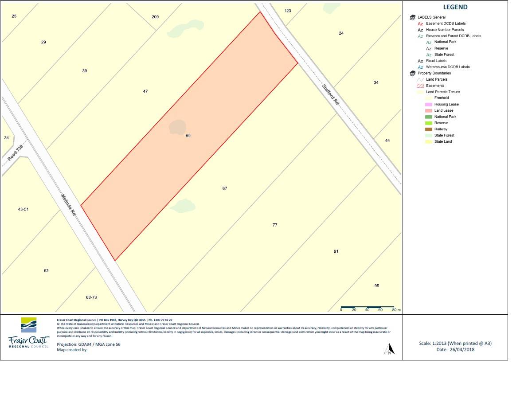Screen dimensions: 532x399
Task: Click the map scale bar
Action: pyautogui.click(x=367, y=307)
